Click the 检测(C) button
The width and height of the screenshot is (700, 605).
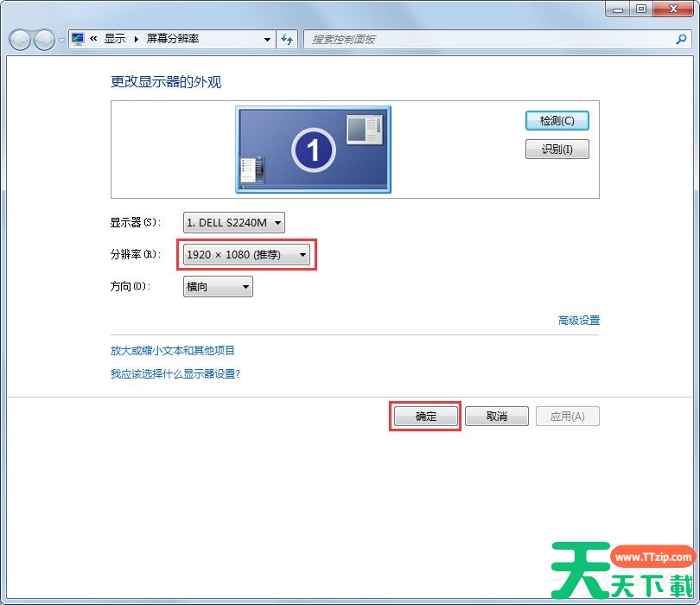click(557, 120)
